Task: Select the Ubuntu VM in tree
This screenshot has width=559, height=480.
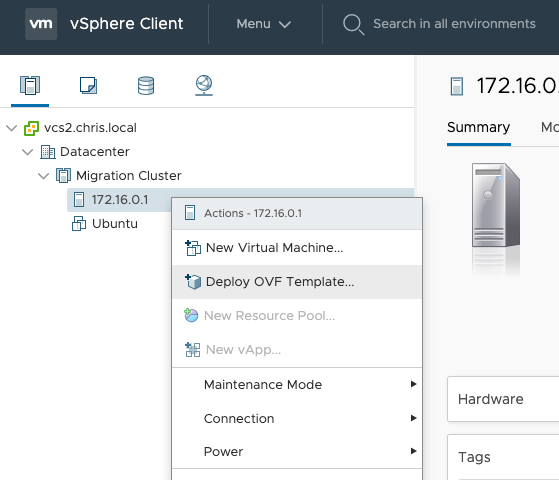Action: coord(115,224)
